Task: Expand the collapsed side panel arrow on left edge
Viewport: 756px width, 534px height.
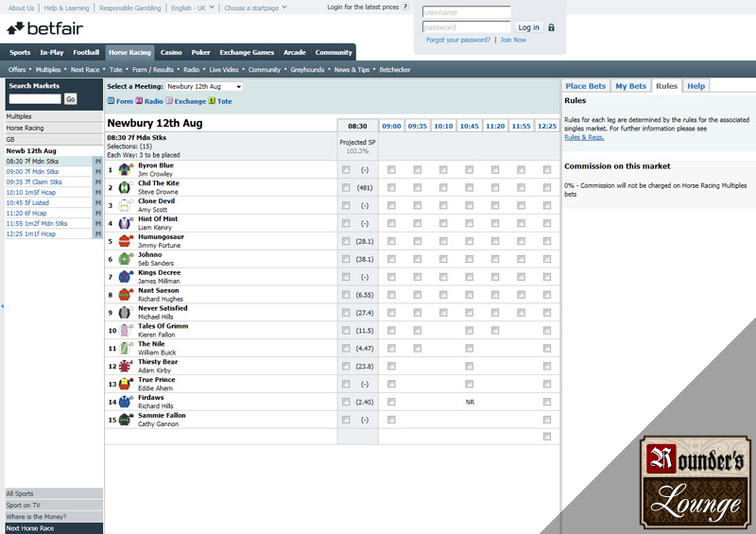Action: coord(2,306)
